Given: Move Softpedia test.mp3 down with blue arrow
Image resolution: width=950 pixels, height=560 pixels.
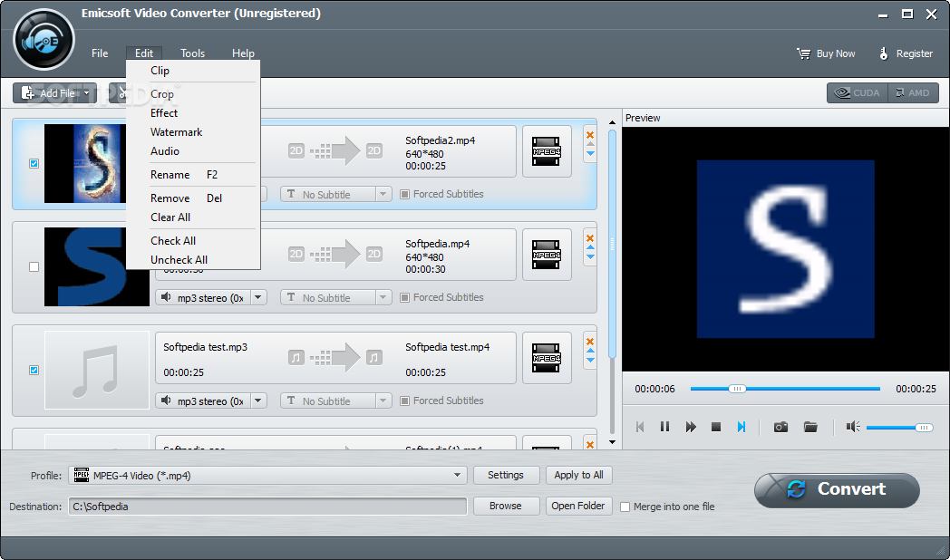Looking at the screenshot, I should (590, 361).
